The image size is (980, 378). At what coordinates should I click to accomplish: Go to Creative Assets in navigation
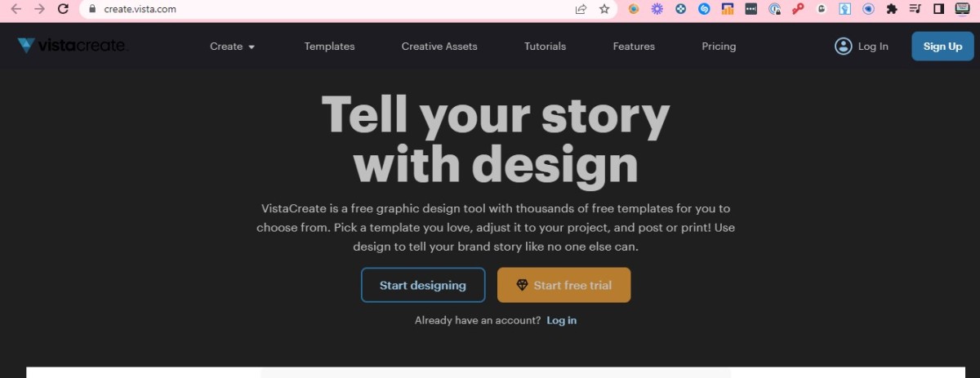(x=439, y=47)
